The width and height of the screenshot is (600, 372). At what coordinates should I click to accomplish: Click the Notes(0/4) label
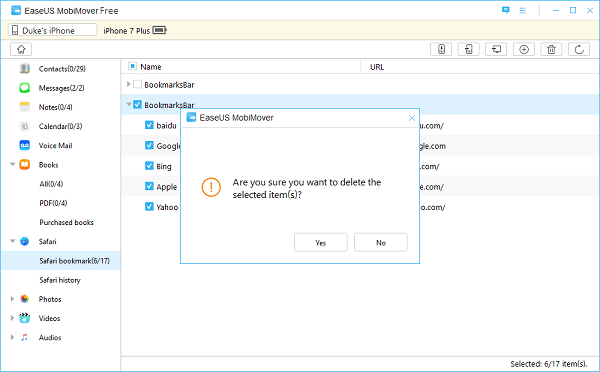(x=55, y=107)
